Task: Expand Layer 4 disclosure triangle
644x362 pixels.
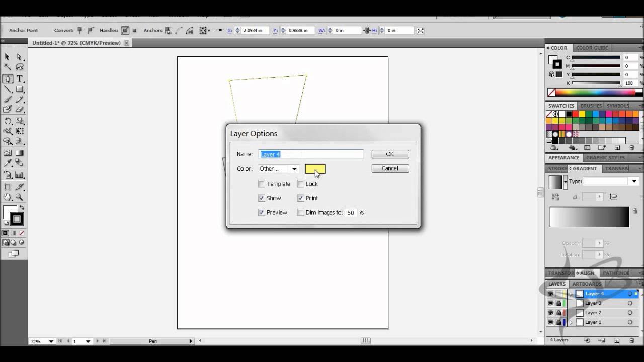Action: [x=571, y=294]
